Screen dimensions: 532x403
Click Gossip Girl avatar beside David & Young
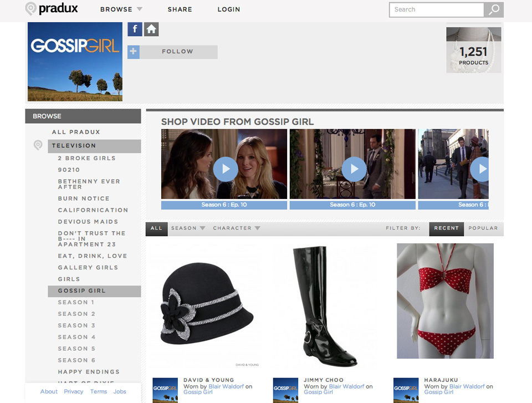click(165, 390)
